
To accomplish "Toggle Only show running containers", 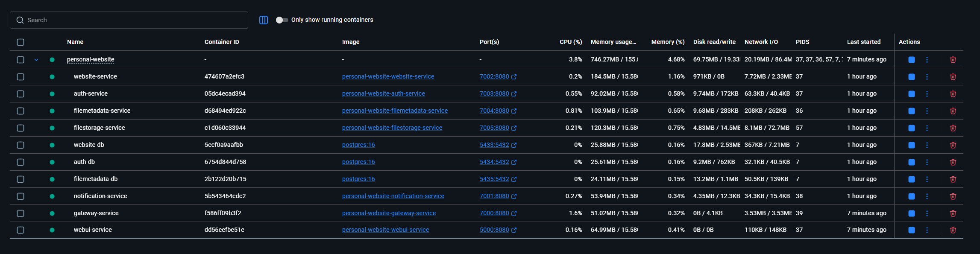I will click(282, 20).
